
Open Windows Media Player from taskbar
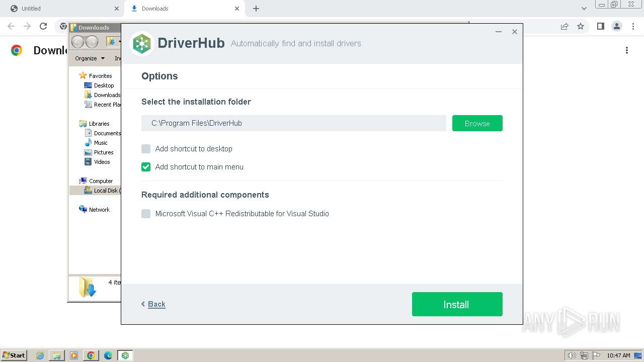click(x=74, y=355)
